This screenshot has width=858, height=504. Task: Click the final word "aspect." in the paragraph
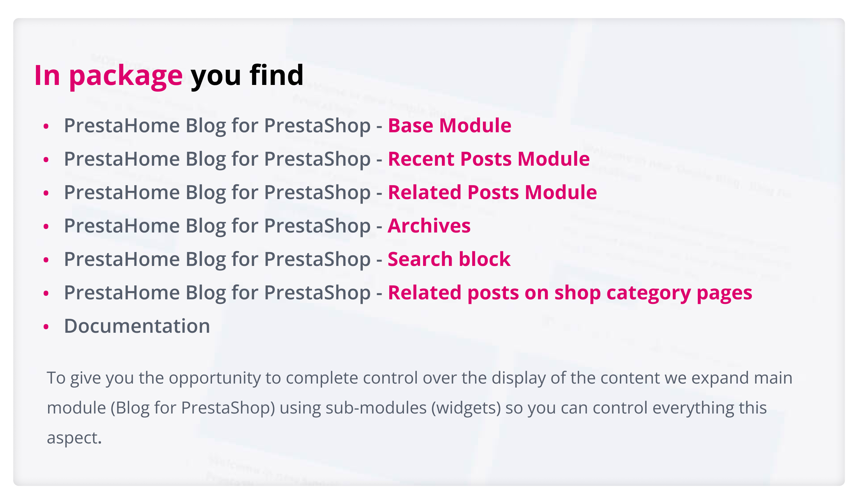coord(74,438)
